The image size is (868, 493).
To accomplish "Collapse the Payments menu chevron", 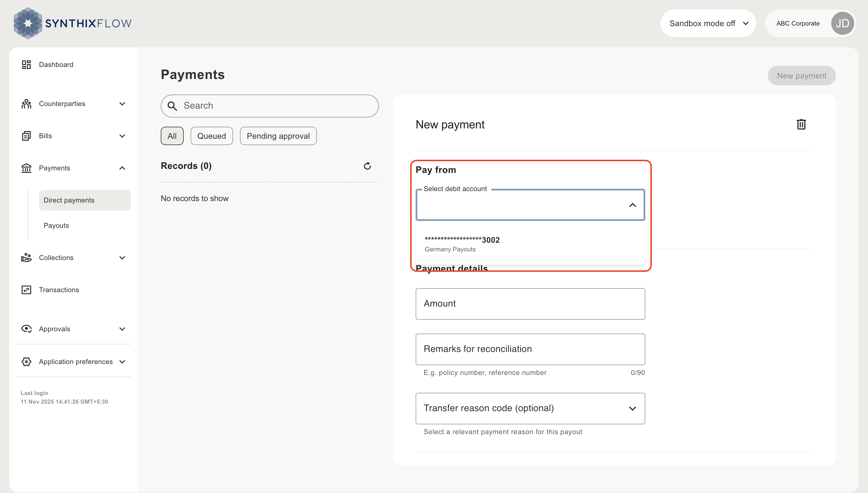I will tap(122, 168).
